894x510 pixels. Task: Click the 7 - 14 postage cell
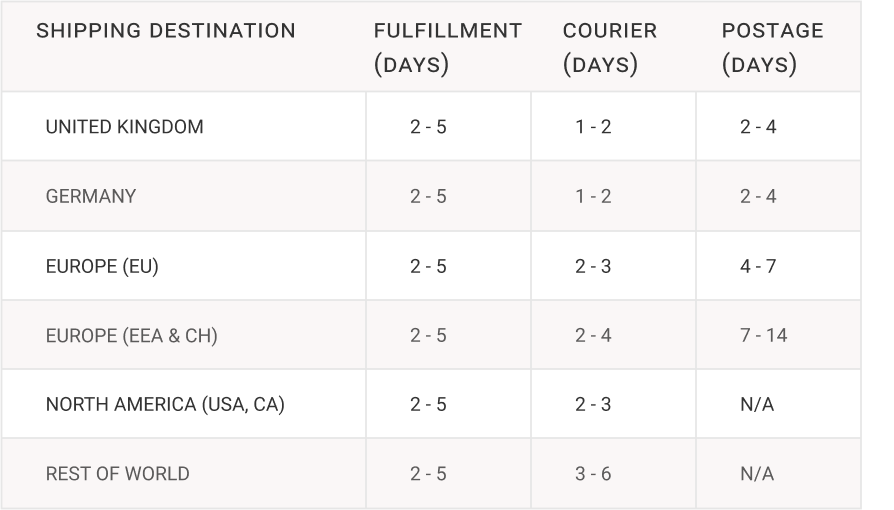pyautogui.click(x=763, y=335)
